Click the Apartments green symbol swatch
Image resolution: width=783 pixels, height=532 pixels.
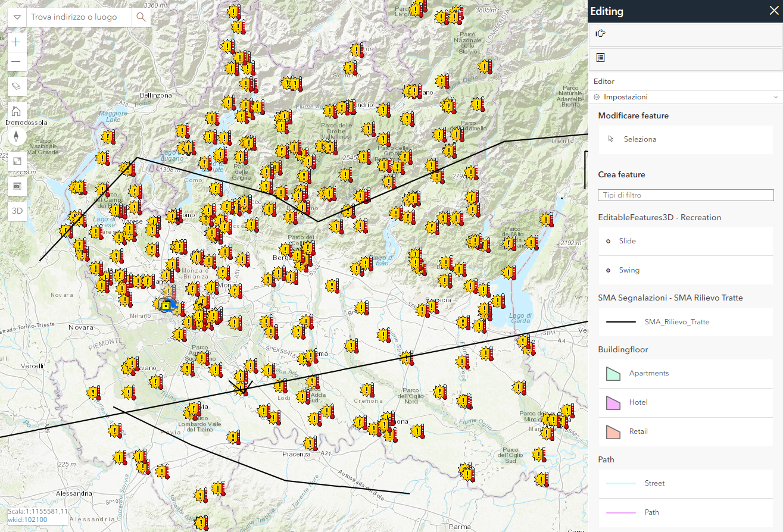[613, 374]
